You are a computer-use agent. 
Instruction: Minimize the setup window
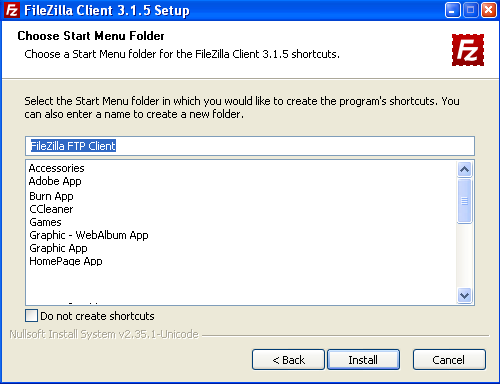pos(452,10)
